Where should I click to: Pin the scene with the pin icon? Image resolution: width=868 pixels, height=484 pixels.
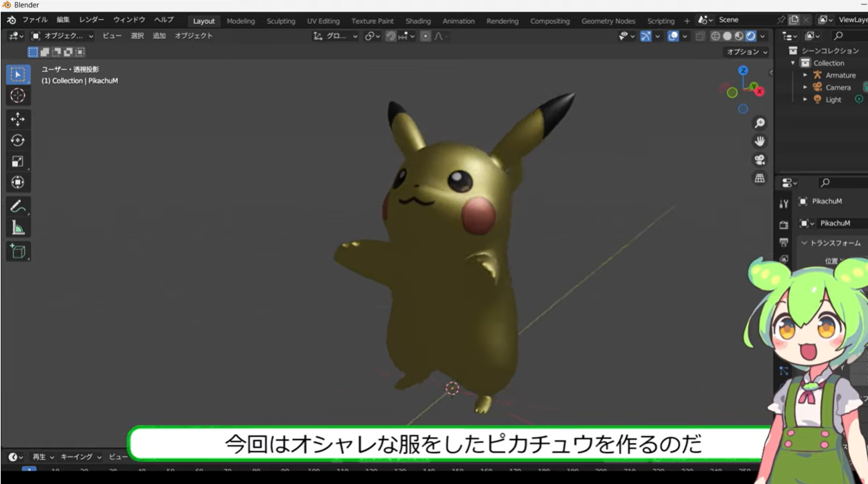point(781,20)
